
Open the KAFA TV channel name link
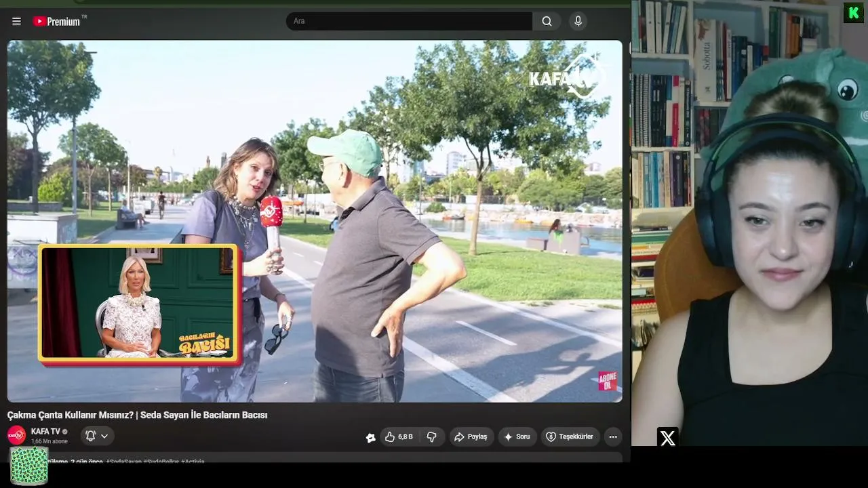(x=46, y=432)
